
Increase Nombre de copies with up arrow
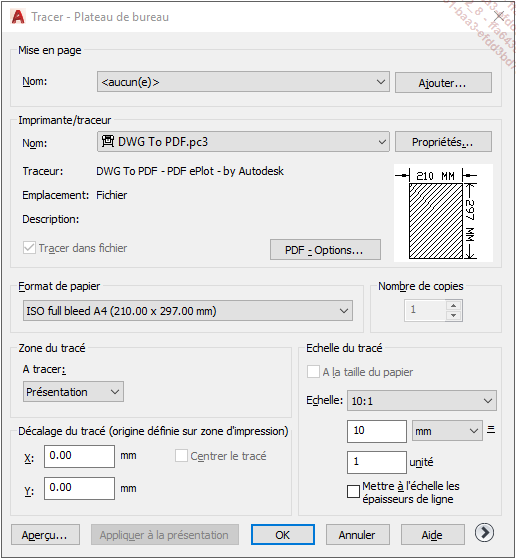454,306
